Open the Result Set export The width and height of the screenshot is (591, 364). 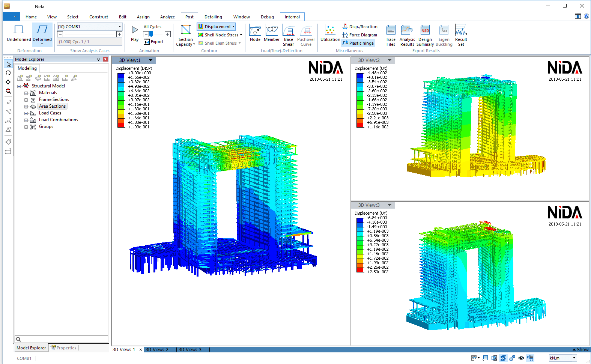click(x=461, y=35)
